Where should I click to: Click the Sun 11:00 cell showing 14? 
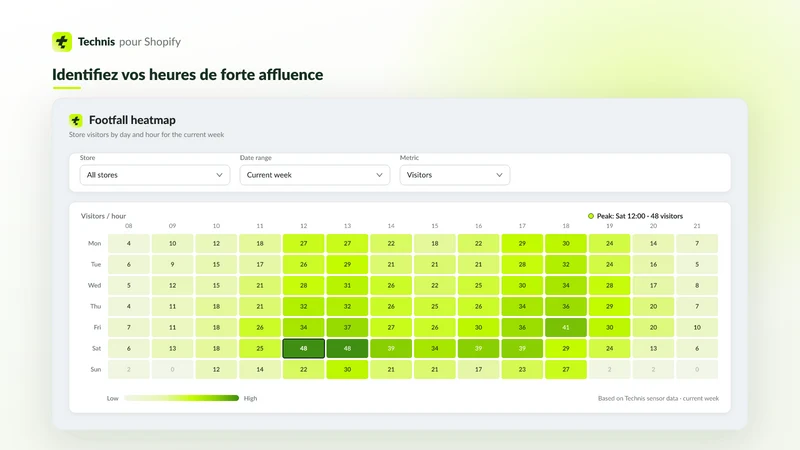click(260, 369)
